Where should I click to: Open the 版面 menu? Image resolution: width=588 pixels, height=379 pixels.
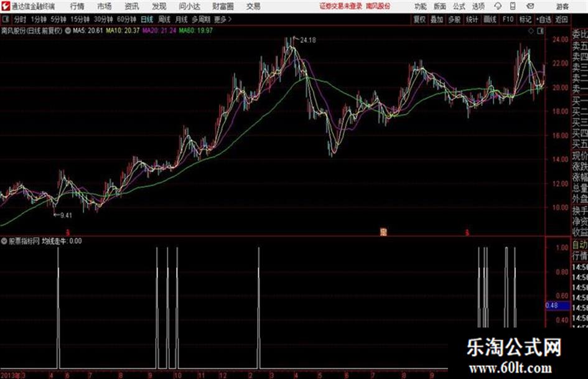439,6
